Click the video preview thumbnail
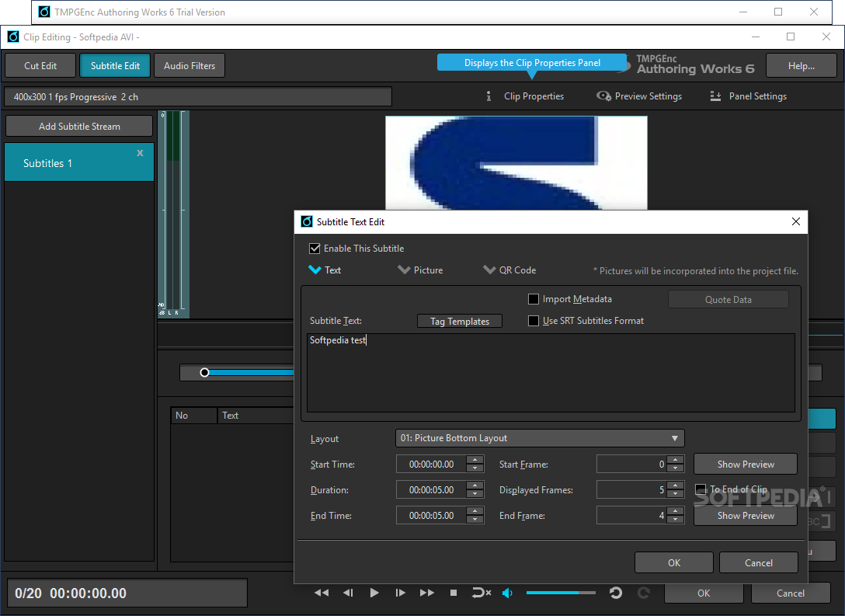Screen dimensions: 845x616 pyautogui.click(x=516, y=163)
